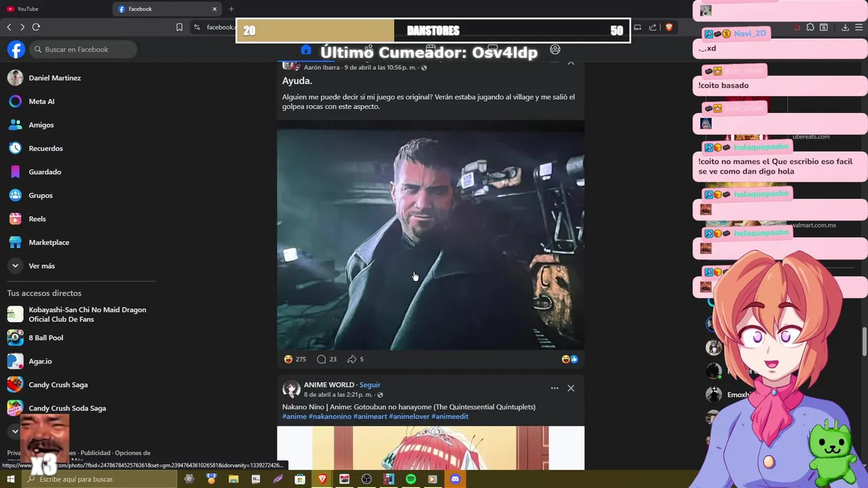Open Microsoft Store from the taskbar
Screen dimensions: 868x488
(300, 479)
